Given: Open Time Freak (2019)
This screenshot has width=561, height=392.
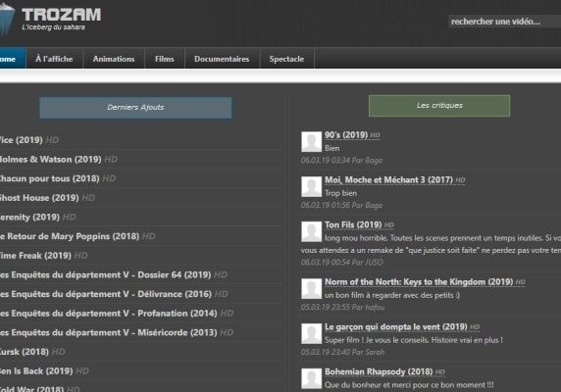Looking at the screenshot, I should click(35, 256).
